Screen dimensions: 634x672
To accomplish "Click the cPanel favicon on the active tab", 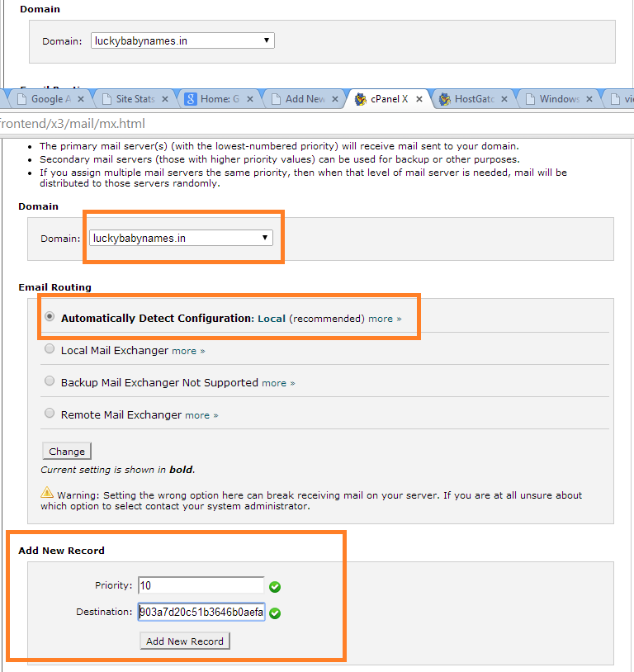I will pyautogui.click(x=361, y=99).
